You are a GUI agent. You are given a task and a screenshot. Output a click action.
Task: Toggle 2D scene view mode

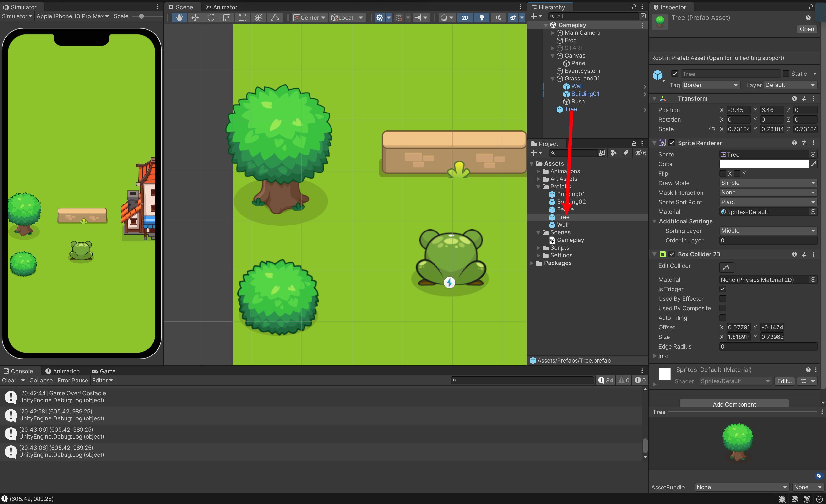coord(465,17)
